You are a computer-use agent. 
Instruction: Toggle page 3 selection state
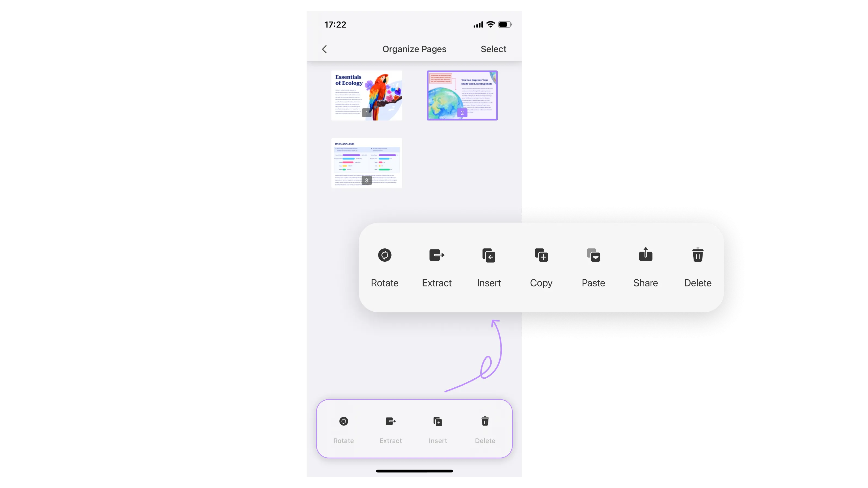366,163
